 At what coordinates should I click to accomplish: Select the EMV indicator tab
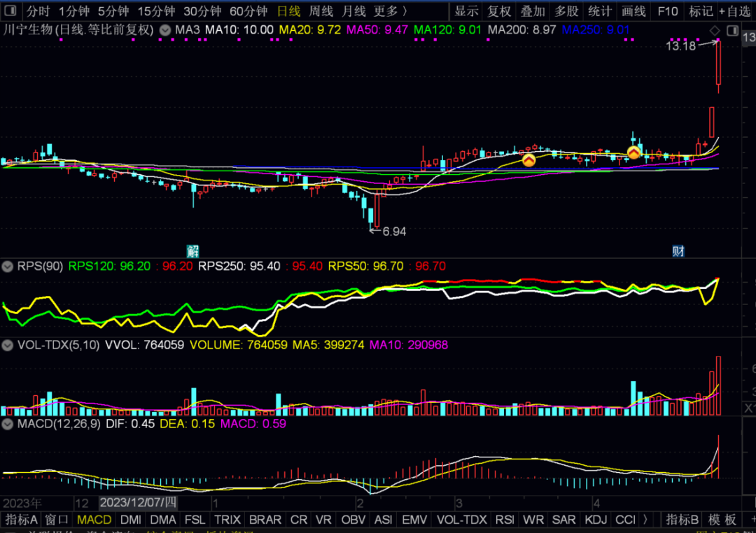click(414, 520)
